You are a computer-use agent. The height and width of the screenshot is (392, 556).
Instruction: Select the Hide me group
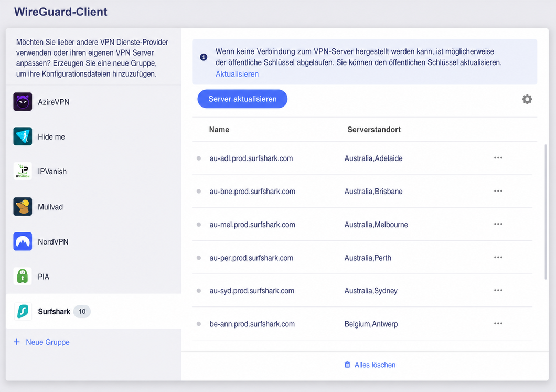(x=93, y=136)
